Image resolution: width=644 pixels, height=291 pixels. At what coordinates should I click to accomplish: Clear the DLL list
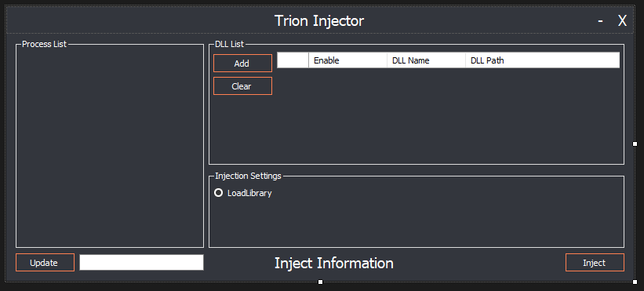(x=242, y=86)
